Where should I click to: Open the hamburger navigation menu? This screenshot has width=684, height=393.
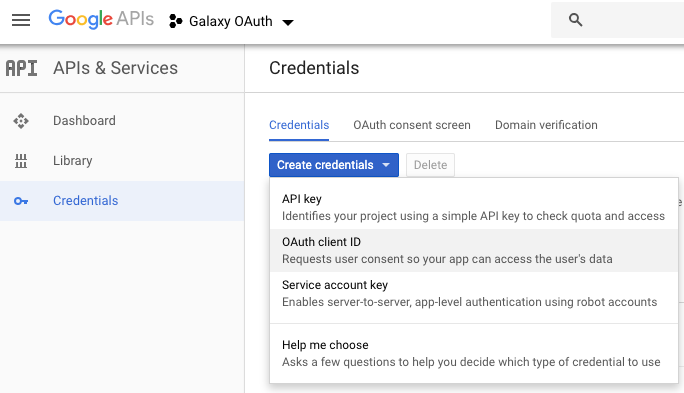21,20
